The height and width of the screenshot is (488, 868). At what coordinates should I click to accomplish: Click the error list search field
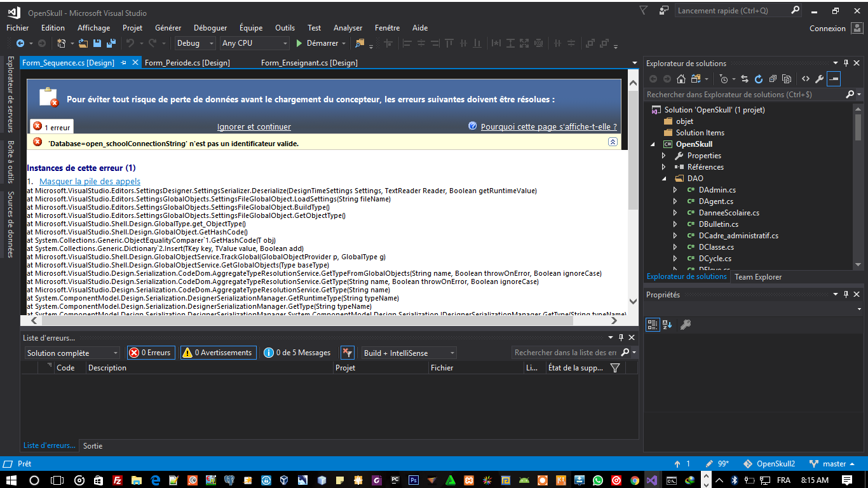pos(566,353)
